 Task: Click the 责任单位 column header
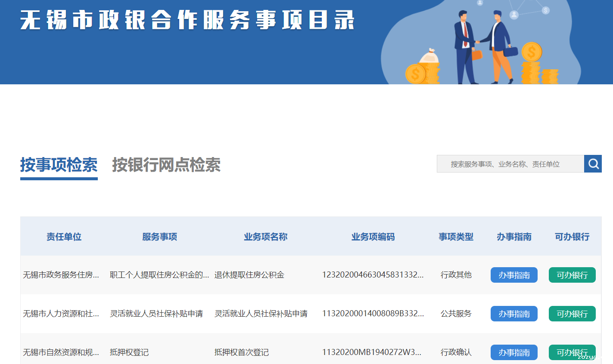coord(64,237)
